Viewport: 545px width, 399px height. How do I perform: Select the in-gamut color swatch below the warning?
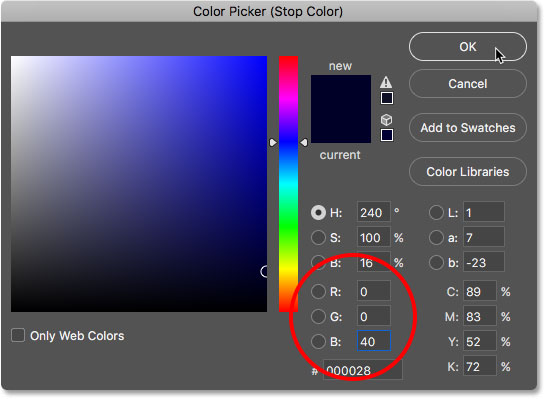click(387, 98)
